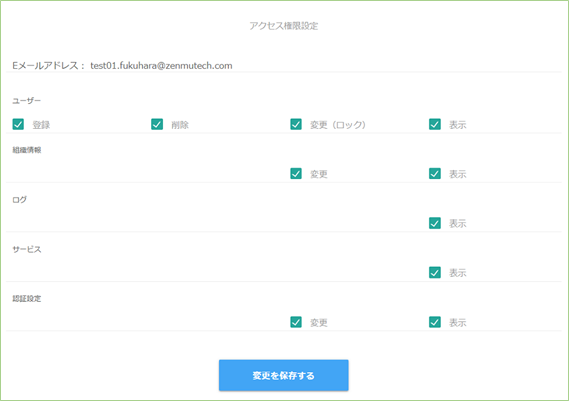Viewport: 569px width, 401px height.
Task: Click the Eメールアドレス field label
Action: point(49,66)
